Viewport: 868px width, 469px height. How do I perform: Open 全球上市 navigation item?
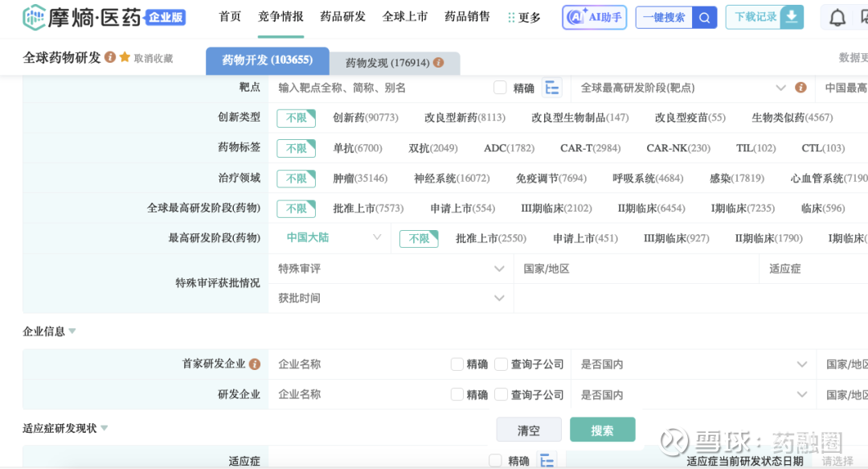pyautogui.click(x=404, y=17)
